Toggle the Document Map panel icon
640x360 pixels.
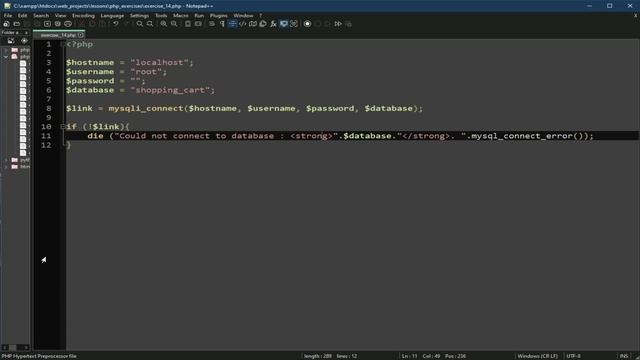click(x=253, y=24)
